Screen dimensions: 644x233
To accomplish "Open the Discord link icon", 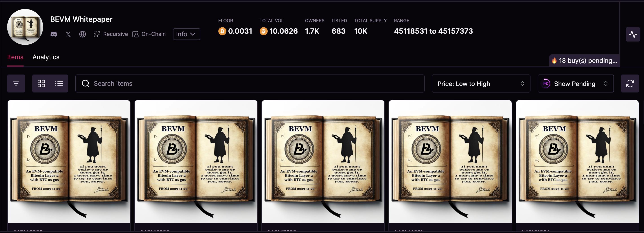I will point(54,34).
